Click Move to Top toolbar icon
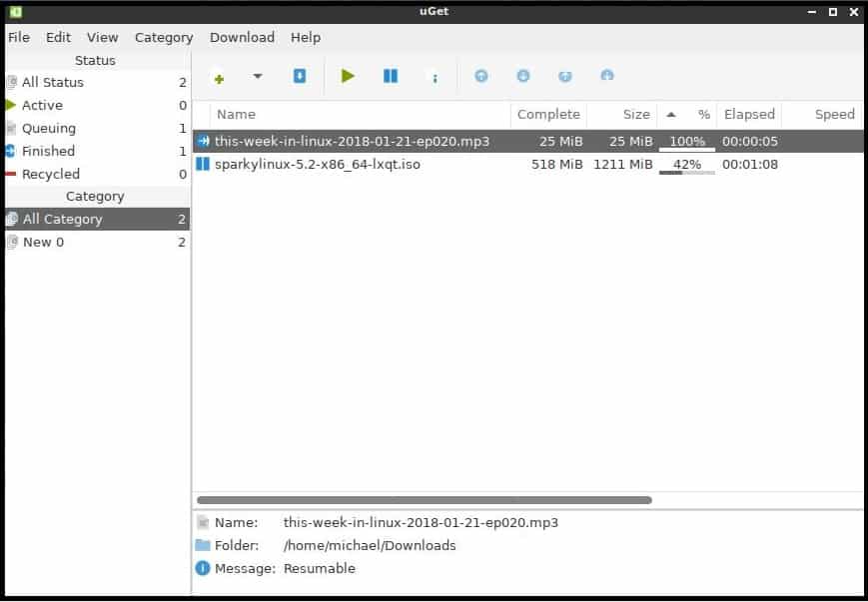 coord(564,76)
